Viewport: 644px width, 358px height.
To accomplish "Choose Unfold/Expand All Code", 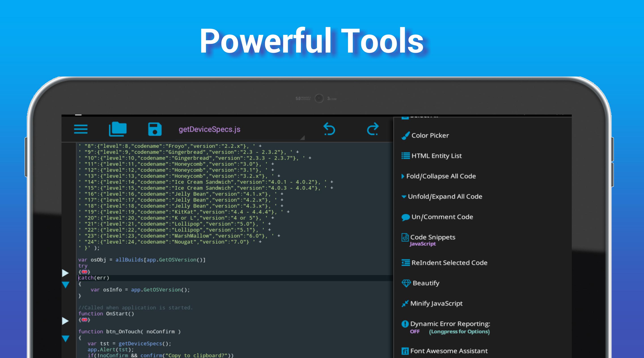I will [445, 196].
